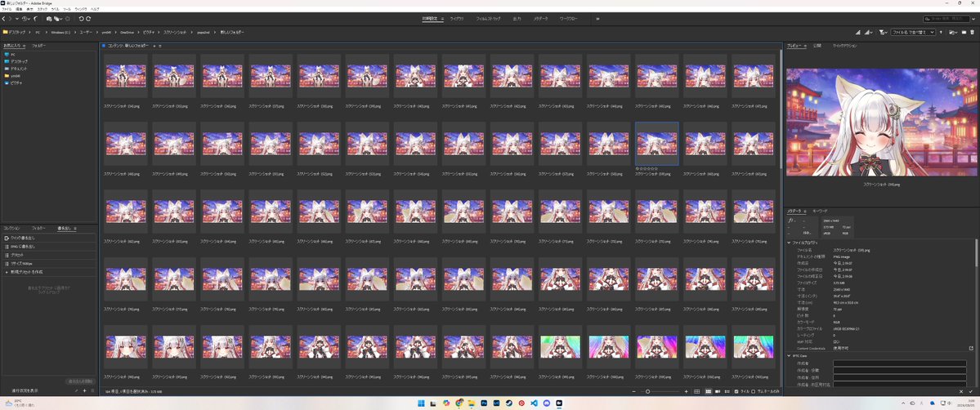Toggle the lock thumbnail grid button
This screenshot has width=980, height=410.
pyautogui.click(x=697, y=391)
